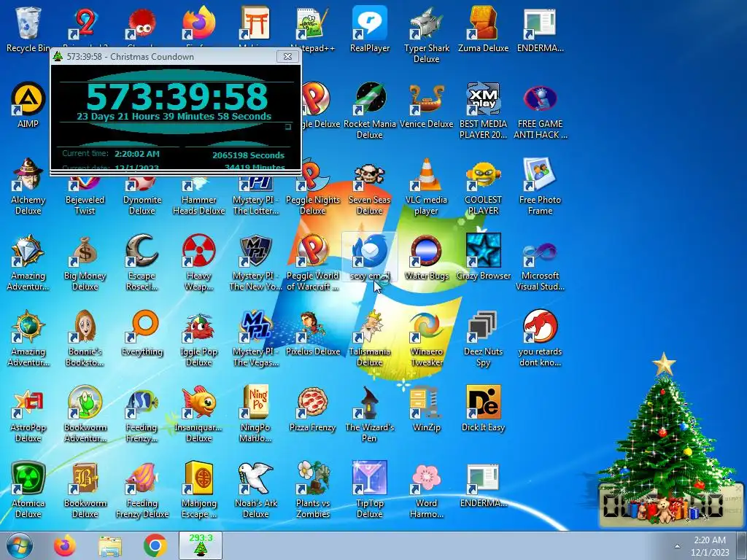The height and width of the screenshot is (560, 747).
Task: Open Noah's Ark Deluxe dove icon
Action: pos(256,490)
